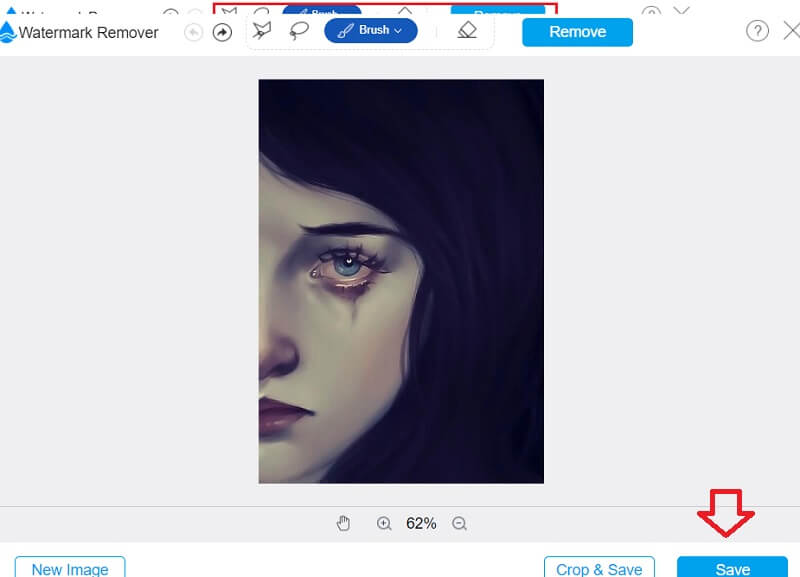The image size is (800, 577).
Task: Click the Watermark Remover droplet logo
Action: tap(8, 32)
